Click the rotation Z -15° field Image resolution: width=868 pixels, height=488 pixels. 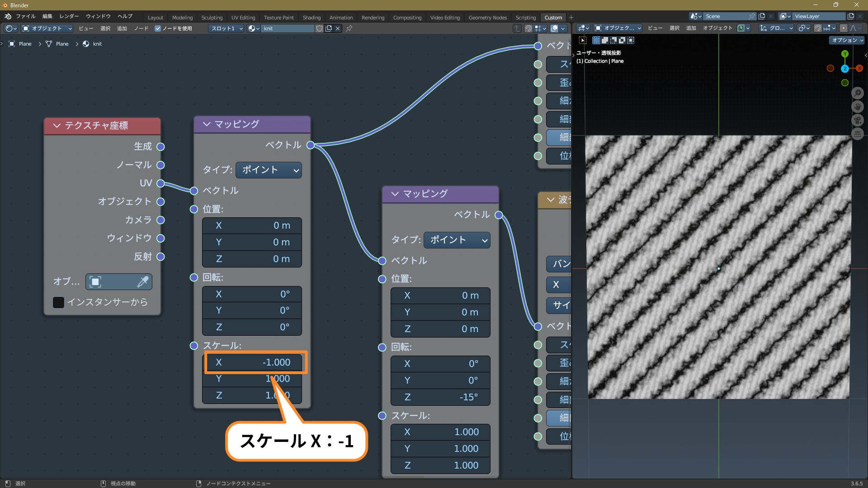tap(440, 397)
